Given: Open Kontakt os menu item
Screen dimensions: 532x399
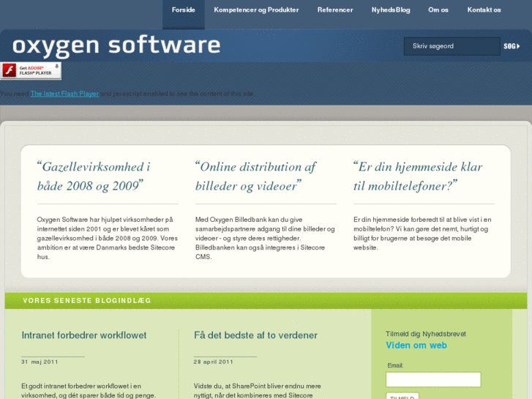Looking at the screenshot, I should pos(484,10).
